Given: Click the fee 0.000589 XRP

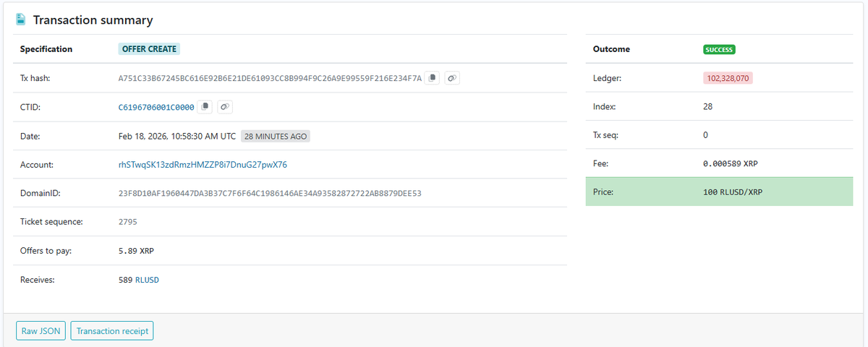Looking at the screenshot, I should (x=731, y=164).
